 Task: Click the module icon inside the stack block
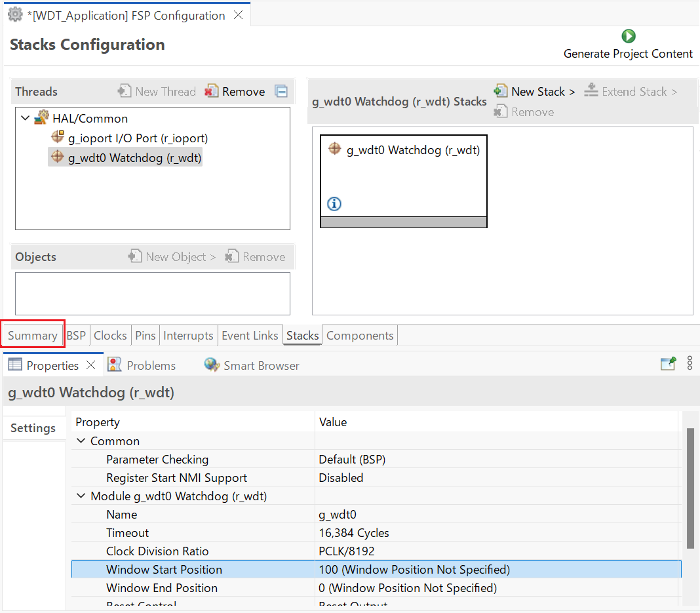[x=334, y=149]
